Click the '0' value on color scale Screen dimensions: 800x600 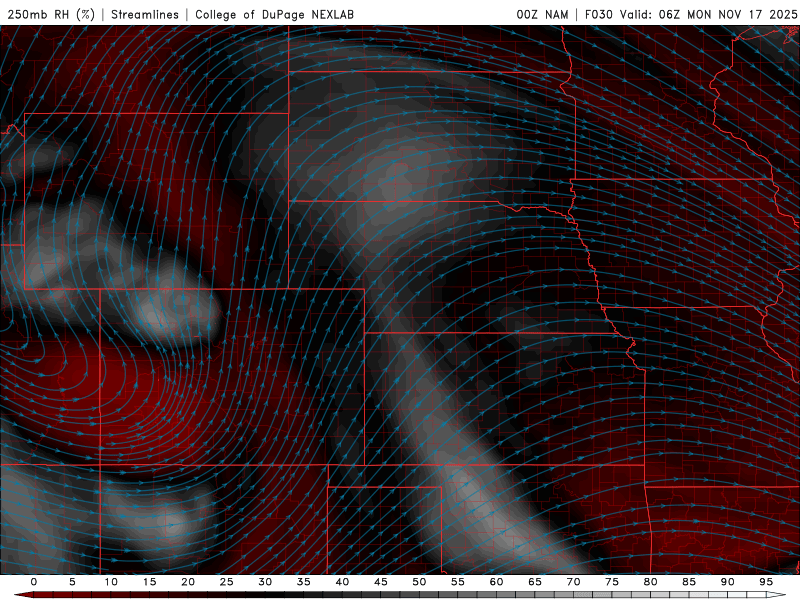(34, 582)
